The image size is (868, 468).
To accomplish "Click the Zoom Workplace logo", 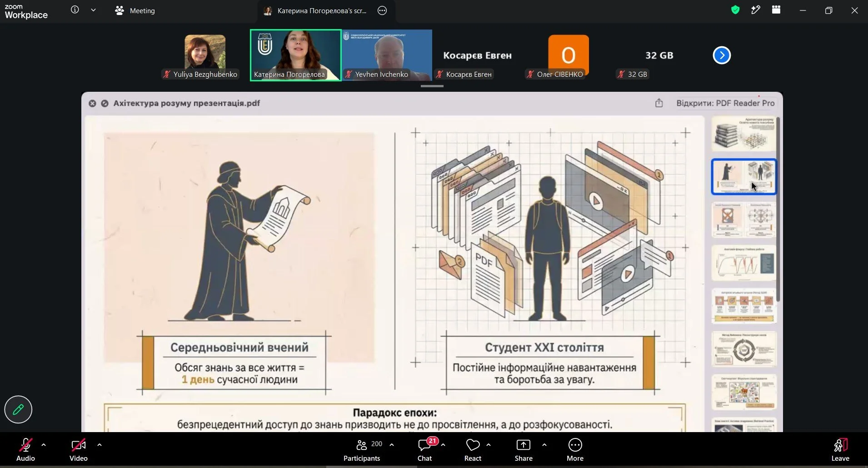I will pyautogui.click(x=26, y=11).
